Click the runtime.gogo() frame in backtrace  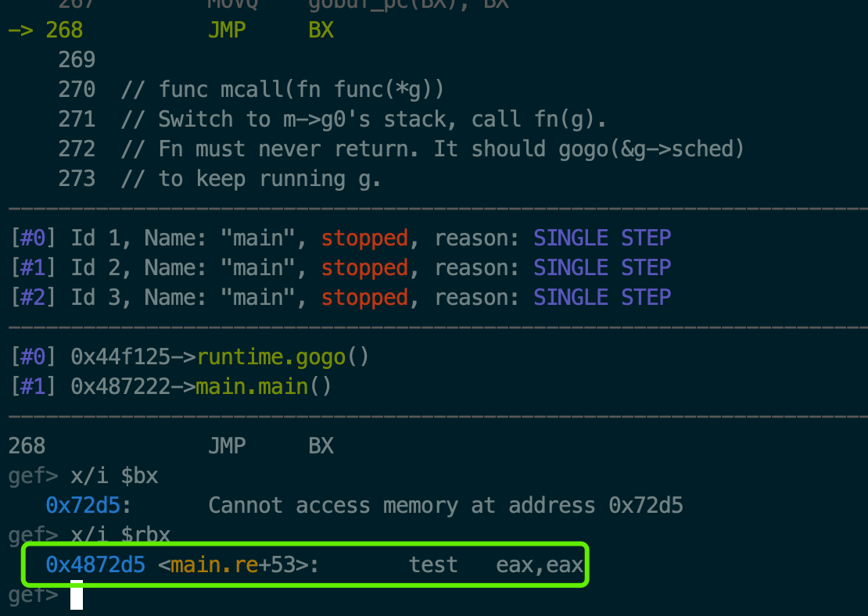point(282,357)
